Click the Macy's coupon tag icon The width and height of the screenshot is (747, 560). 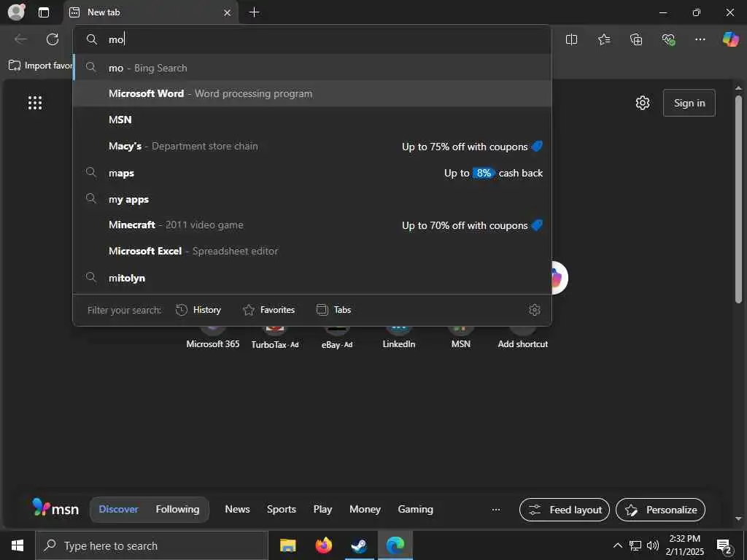537,146
